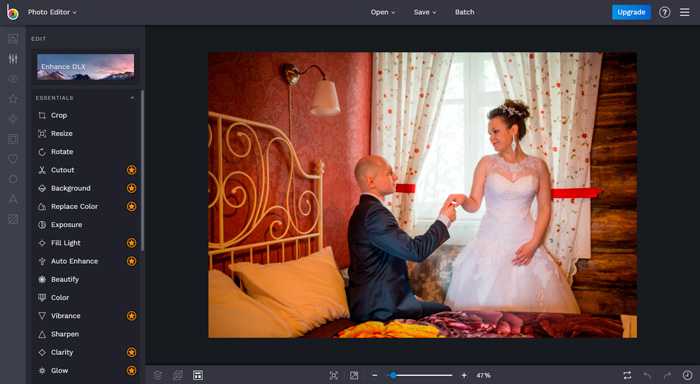
Task: Collapse the Essentials section
Action: pyautogui.click(x=132, y=98)
